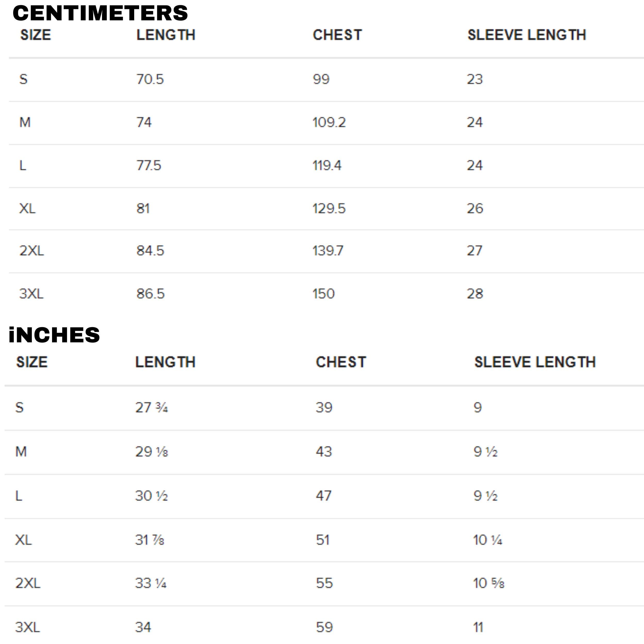Click the length value 27 ¾
The width and height of the screenshot is (644, 644).
151,407
